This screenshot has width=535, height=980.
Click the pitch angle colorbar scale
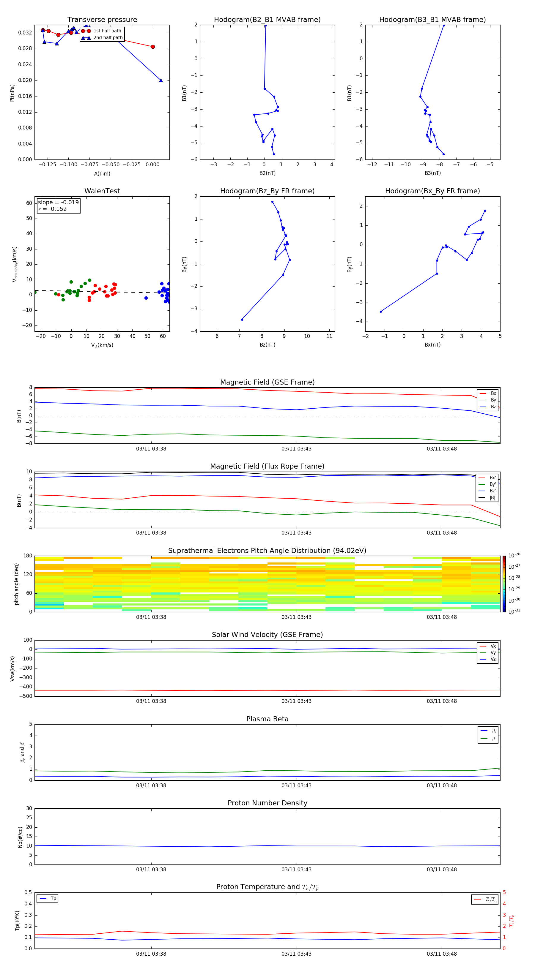coord(504,584)
